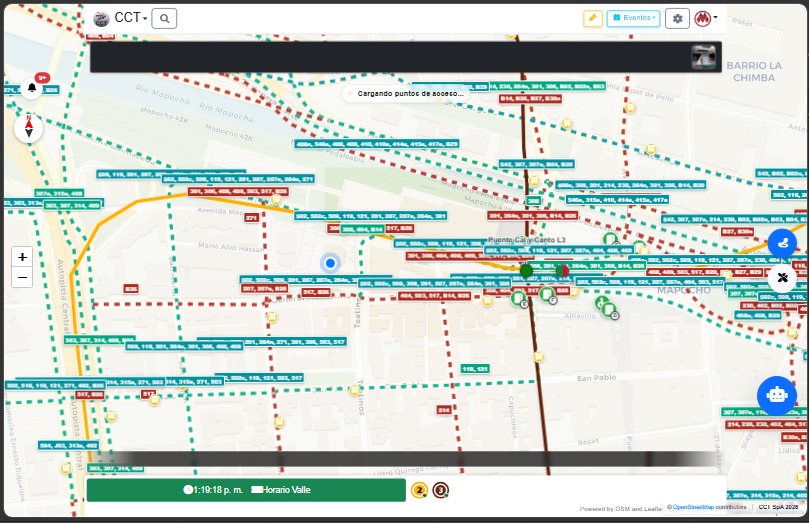This screenshot has width=809, height=523.
Task: Click the teal label '504, J03, 313e, 402'
Action: (x=69, y=445)
